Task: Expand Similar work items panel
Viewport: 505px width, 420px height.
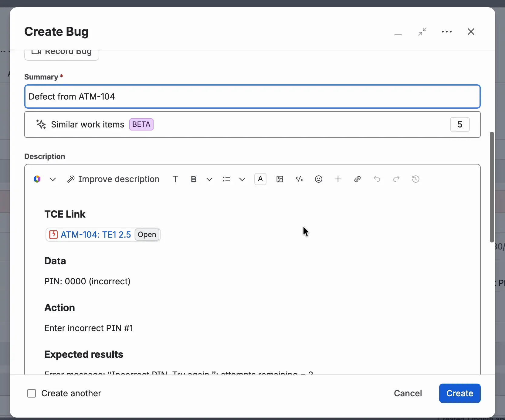Action: pos(252,124)
